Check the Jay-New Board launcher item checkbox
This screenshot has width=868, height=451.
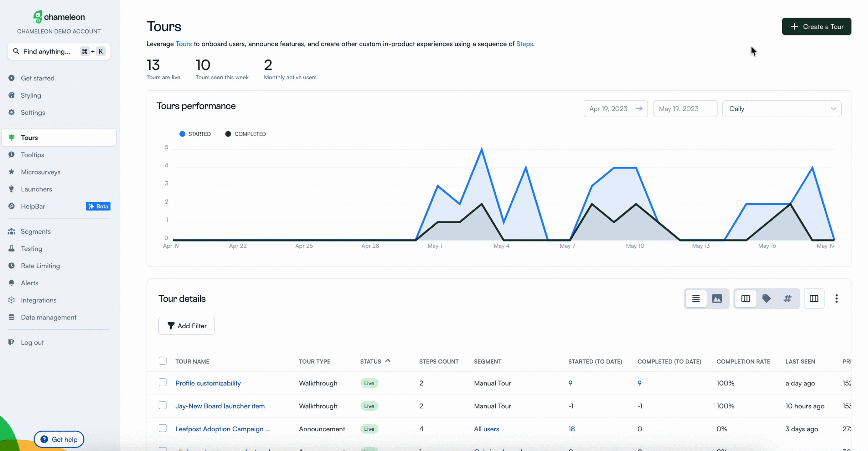click(163, 405)
